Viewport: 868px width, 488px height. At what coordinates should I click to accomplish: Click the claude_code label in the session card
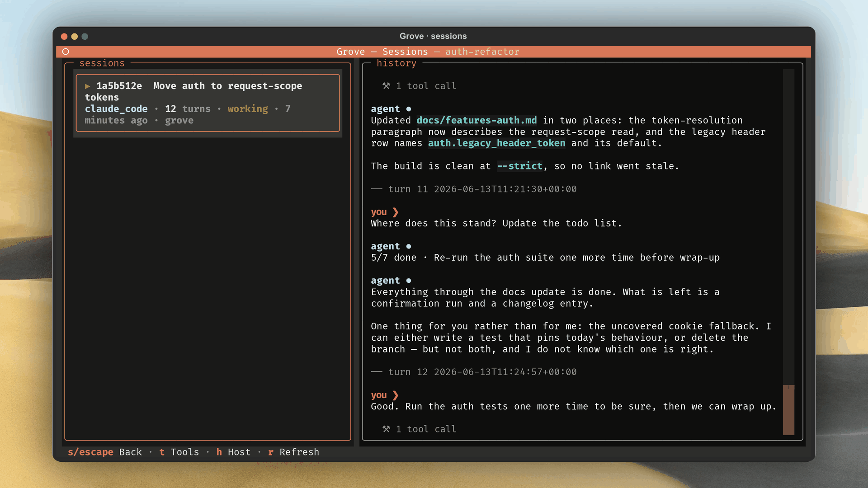pos(116,109)
